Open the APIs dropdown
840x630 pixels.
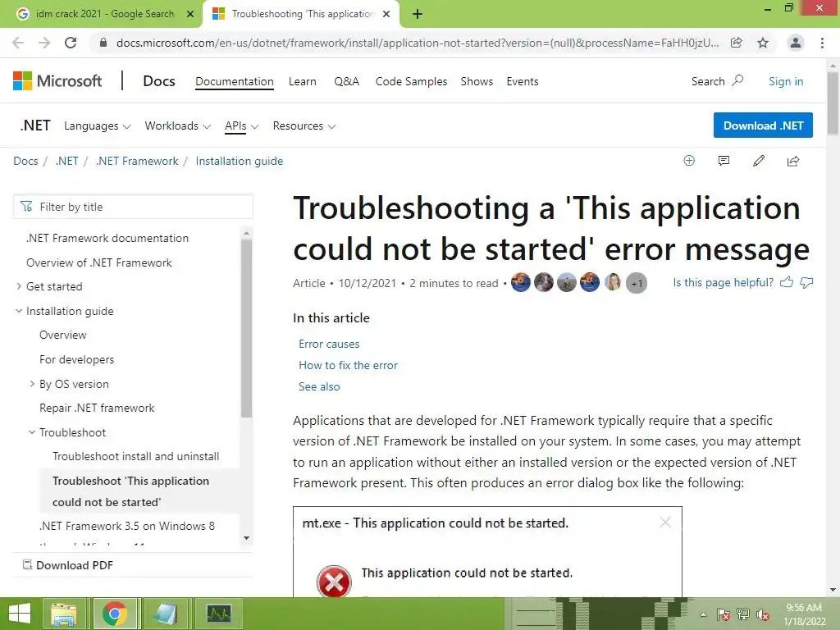tap(242, 126)
